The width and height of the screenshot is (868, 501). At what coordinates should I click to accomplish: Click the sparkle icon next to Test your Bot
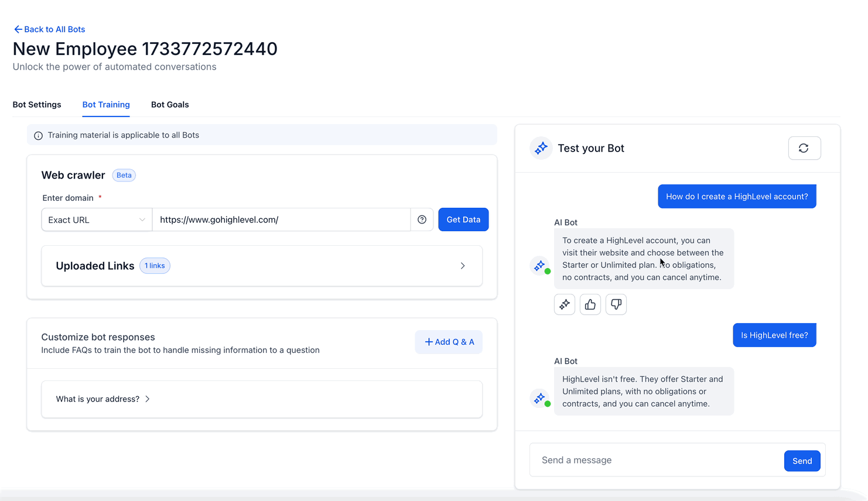click(x=541, y=149)
